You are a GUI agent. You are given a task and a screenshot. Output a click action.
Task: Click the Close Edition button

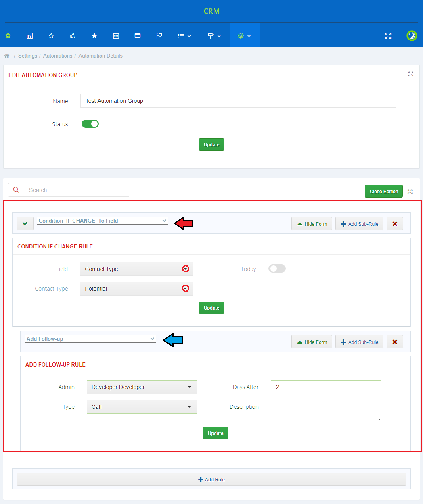coord(384,192)
